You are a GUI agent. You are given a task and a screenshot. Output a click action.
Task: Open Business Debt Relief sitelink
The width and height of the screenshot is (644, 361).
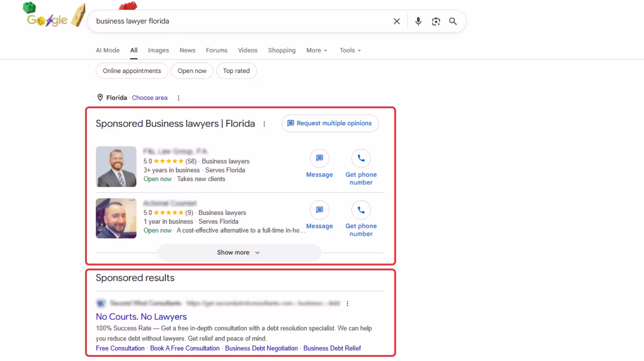[x=332, y=349]
